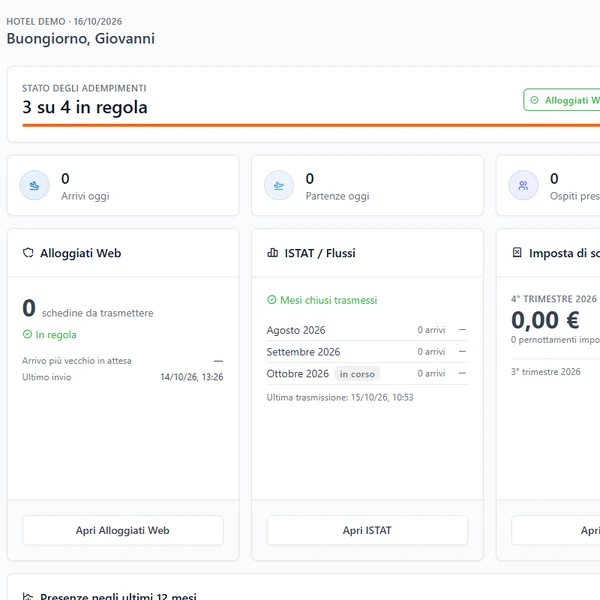Select the Settembre 2026 row
Screen dimensions: 600x600
[x=367, y=352]
